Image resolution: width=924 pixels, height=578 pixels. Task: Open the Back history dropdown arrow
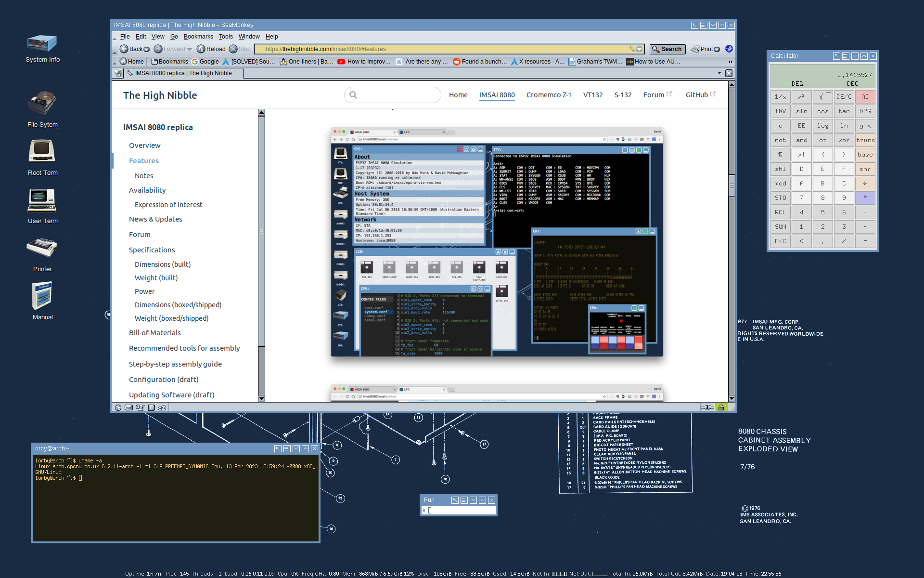point(147,49)
